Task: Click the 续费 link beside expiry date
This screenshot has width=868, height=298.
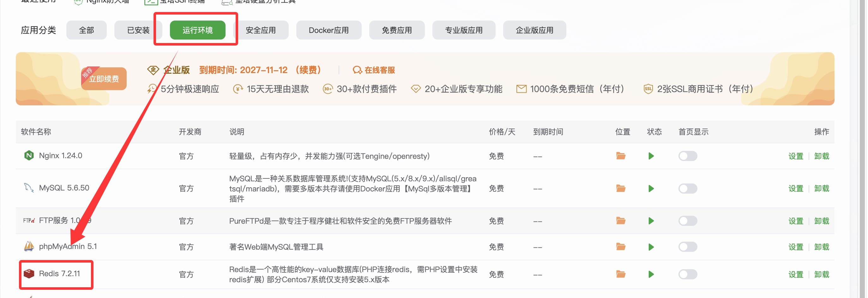Action: [x=308, y=70]
